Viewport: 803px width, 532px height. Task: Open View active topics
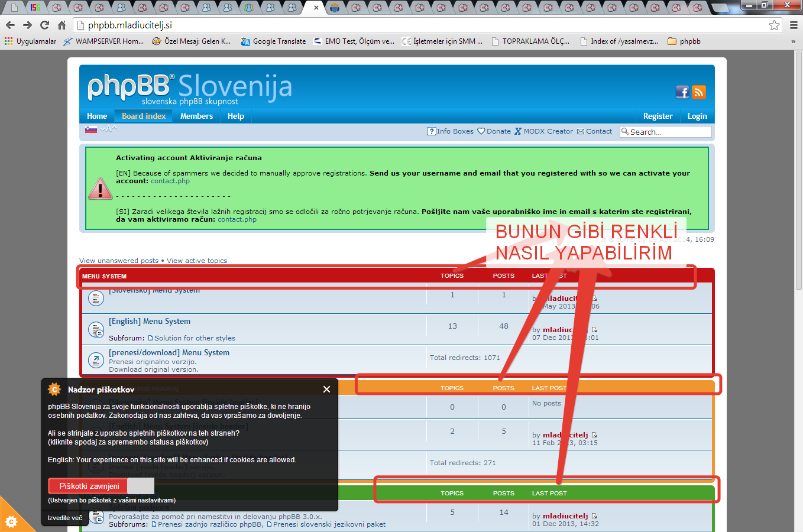click(197, 261)
